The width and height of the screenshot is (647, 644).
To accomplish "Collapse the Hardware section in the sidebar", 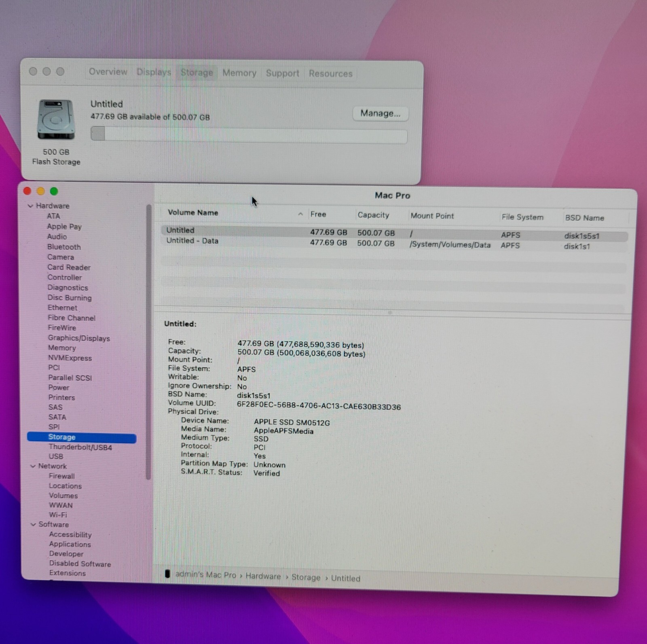I will coord(30,206).
